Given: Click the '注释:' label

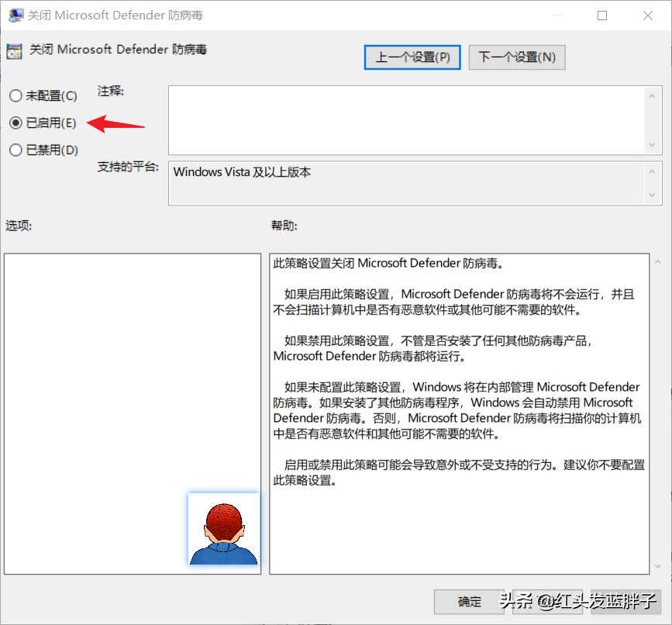Looking at the screenshot, I should click(111, 91).
